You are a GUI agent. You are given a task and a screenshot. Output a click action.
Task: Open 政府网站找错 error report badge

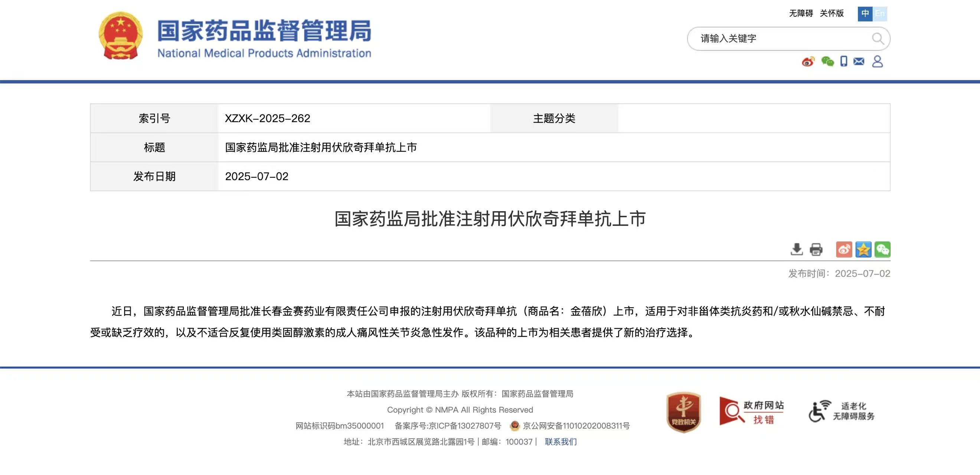click(751, 411)
